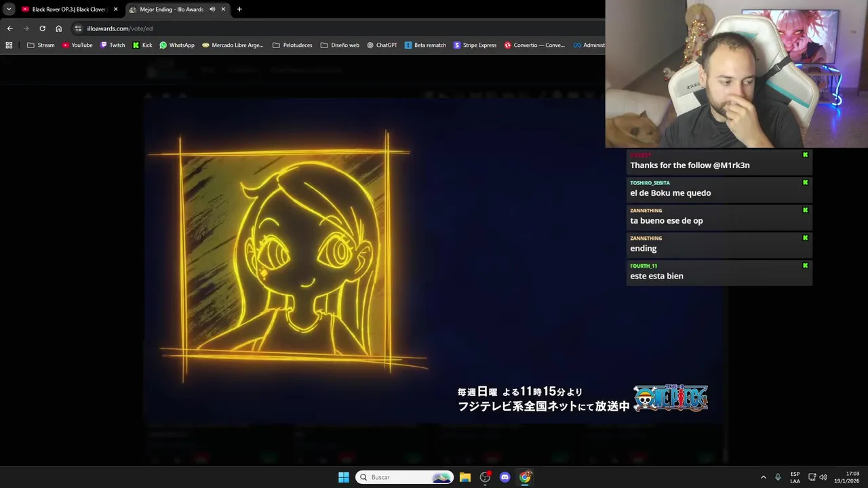Open File Explorer from the taskbar
Viewport: 868px width, 488px height.
(465, 477)
